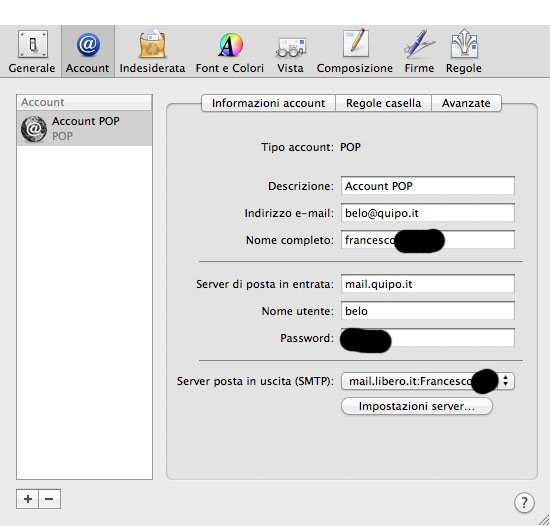This screenshot has height=526, width=550.
Task: Click the Descrizione text field
Action: point(428,186)
